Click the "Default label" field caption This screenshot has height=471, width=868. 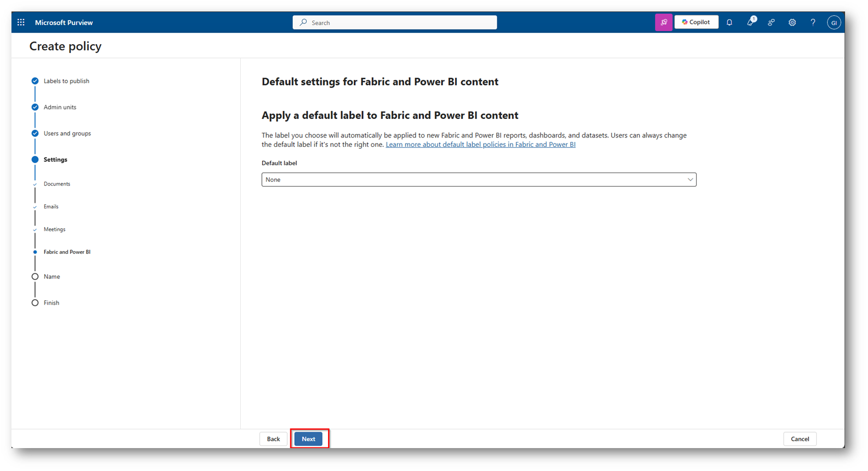(279, 163)
